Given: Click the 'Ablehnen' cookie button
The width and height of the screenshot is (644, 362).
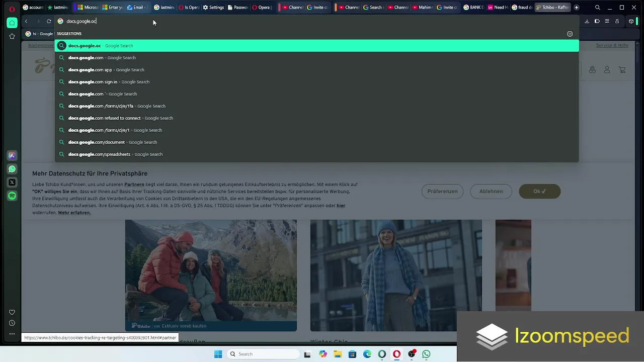Looking at the screenshot, I should (x=491, y=192).
